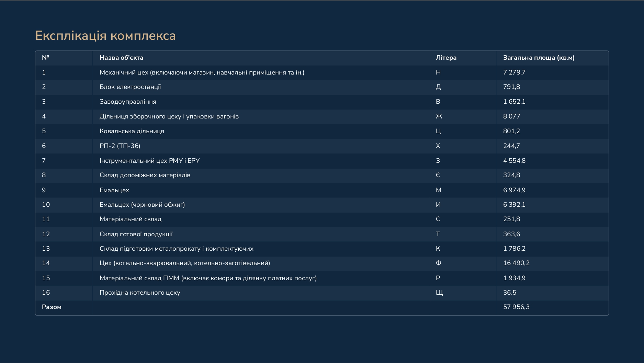
Task: Click letter 'З' in the Літера column
Action: [x=438, y=161]
